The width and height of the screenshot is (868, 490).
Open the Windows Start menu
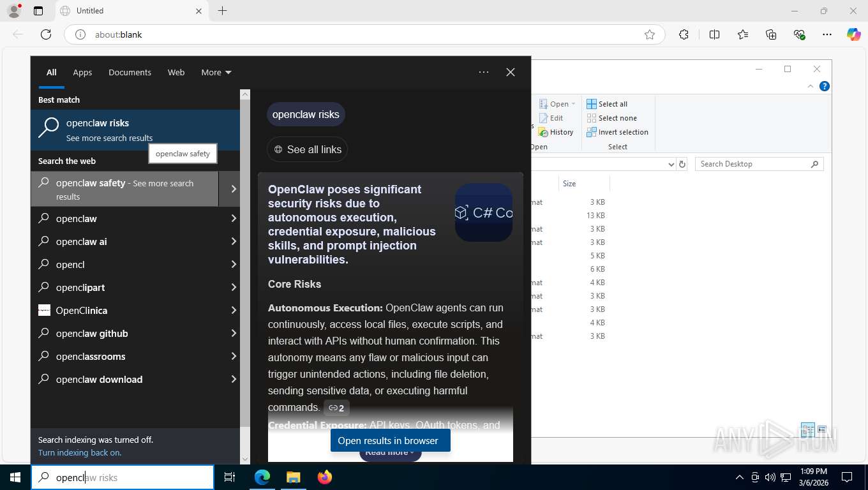15,477
